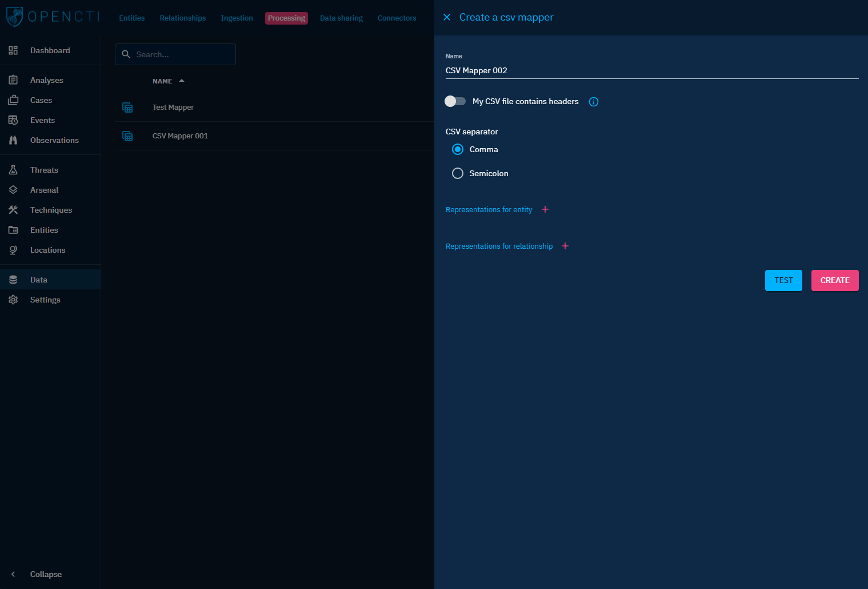Screen dimensions: 868x589
Task: Click the Locations globe icon
Action: point(13,250)
